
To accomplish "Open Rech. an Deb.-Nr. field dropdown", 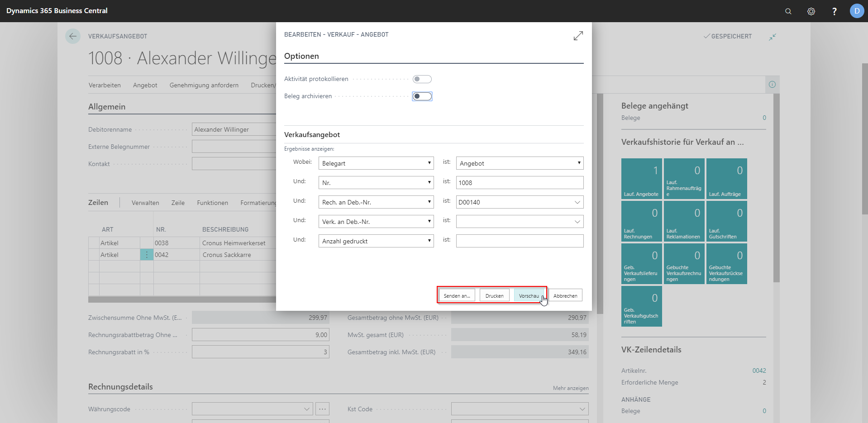I will [376, 202].
